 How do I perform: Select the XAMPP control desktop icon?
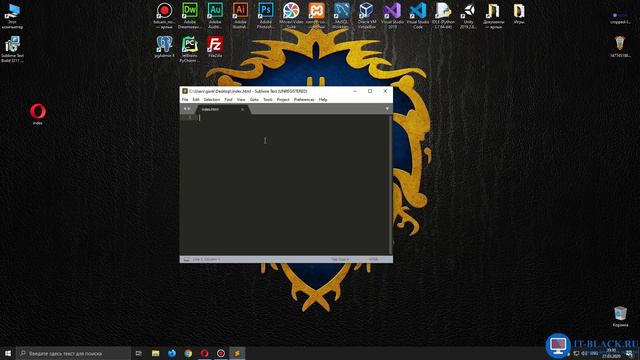(316, 16)
